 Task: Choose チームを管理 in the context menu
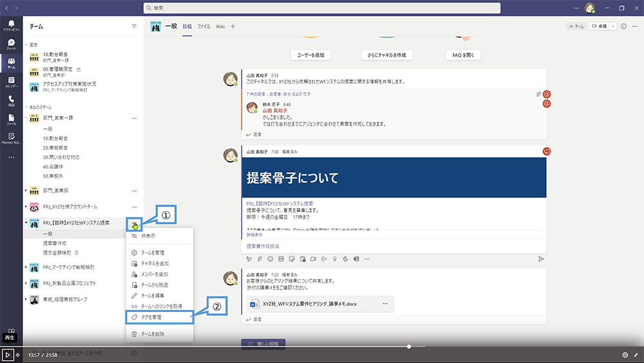coord(159,252)
